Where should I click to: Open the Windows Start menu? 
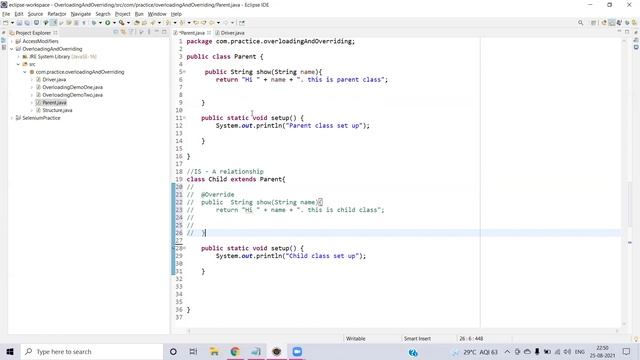pyautogui.click(x=10, y=351)
